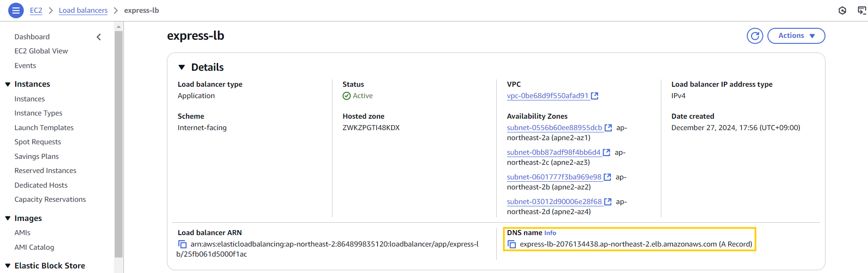868x273 pixels.
Task: Collapse the Details section
Action: pos(182,67)
